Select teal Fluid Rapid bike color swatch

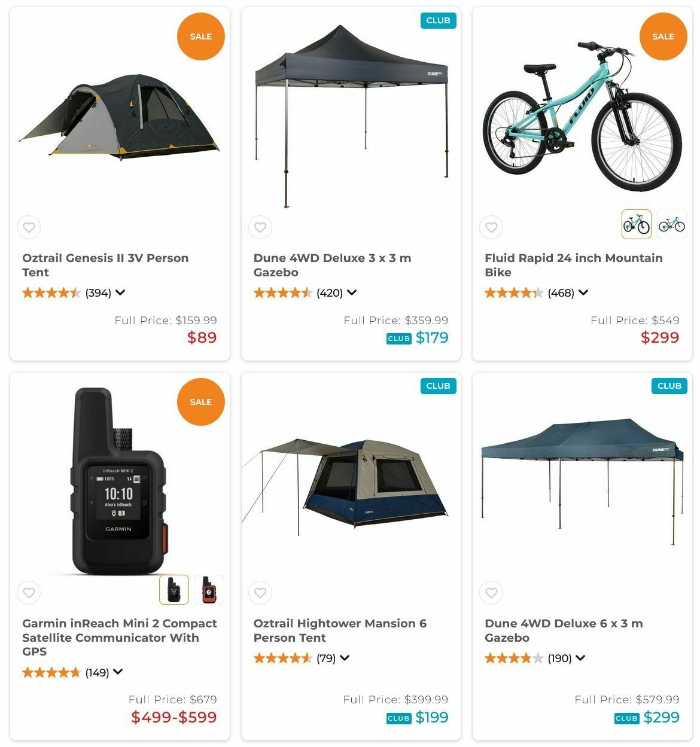pyautogui.click(x=636, y=225)
